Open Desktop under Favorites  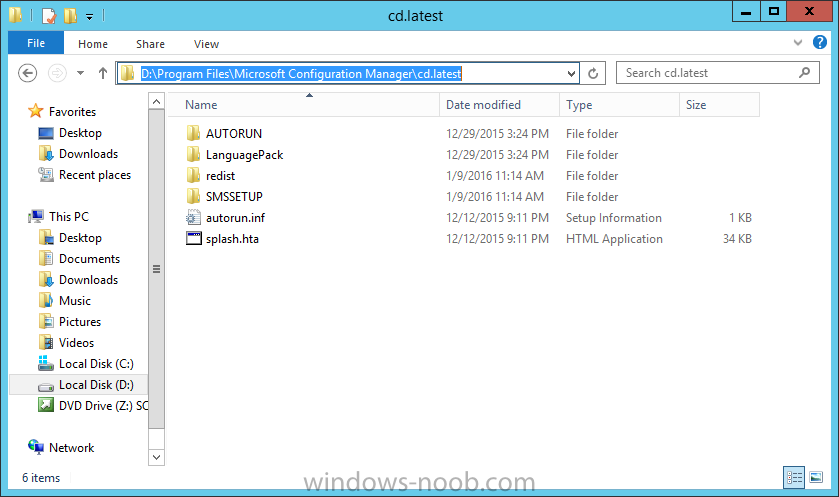tap(80, 133)
